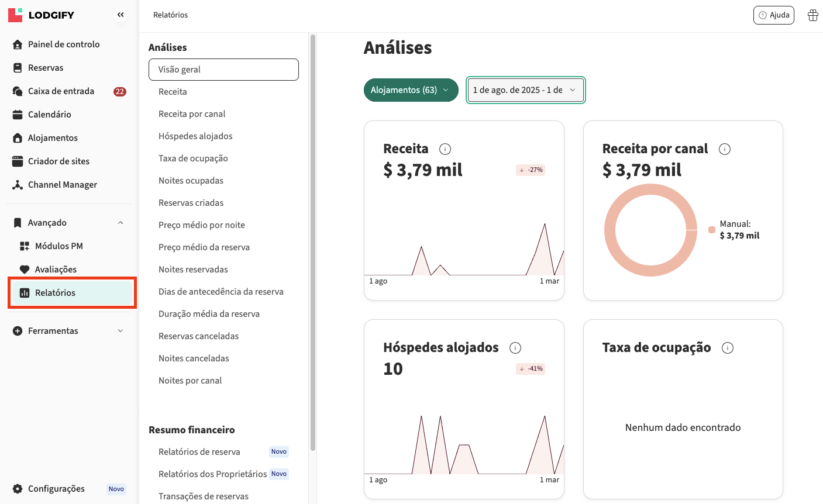
Task: Click the Receita por canal info icon
Action: pyautogui.click(x=725, y=149)
